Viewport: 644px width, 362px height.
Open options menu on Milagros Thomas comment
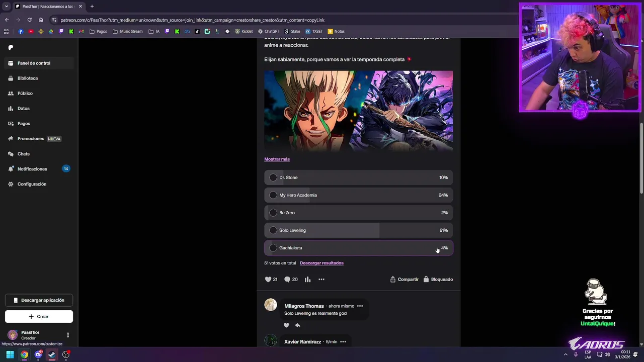click(x=360, y=306)
